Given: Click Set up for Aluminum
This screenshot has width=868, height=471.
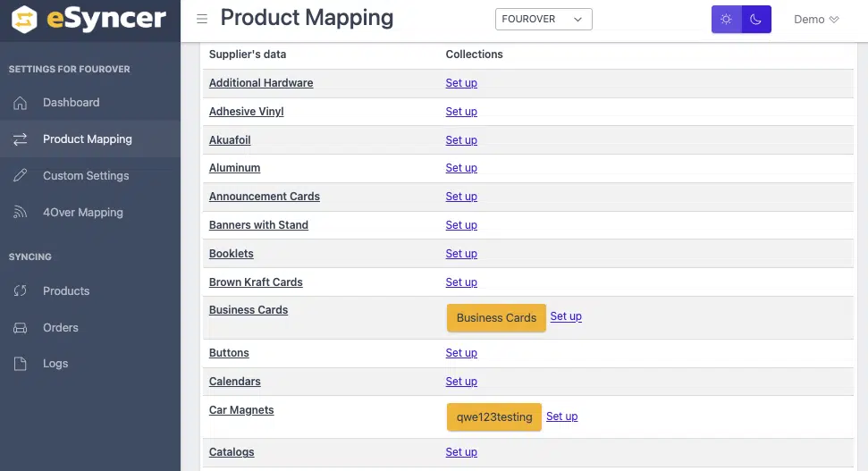Looking at the screenshot, I should [461, 168].
